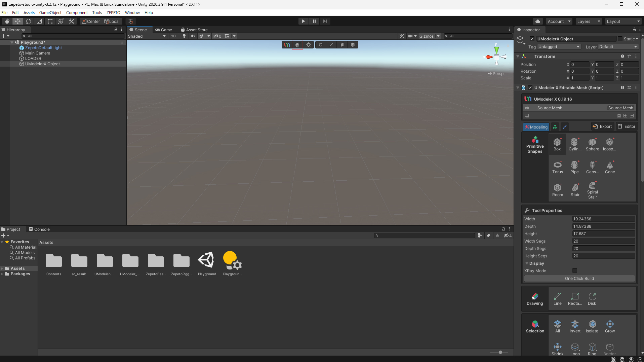
Task: Open the GameObject menu
Action: point(50,12)
